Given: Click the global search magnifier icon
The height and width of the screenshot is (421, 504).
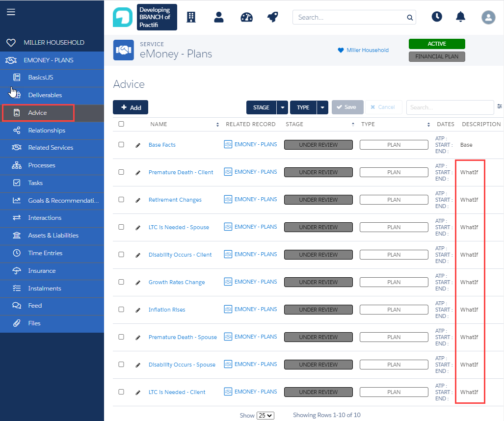Looking at the screenshot, I should click(x=410, y=17).
